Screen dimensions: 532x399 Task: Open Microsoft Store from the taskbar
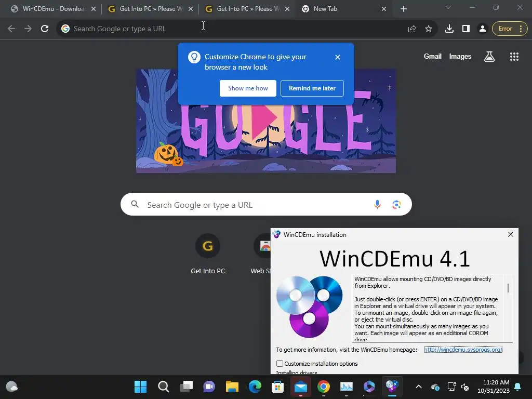[x=277, y=387]
